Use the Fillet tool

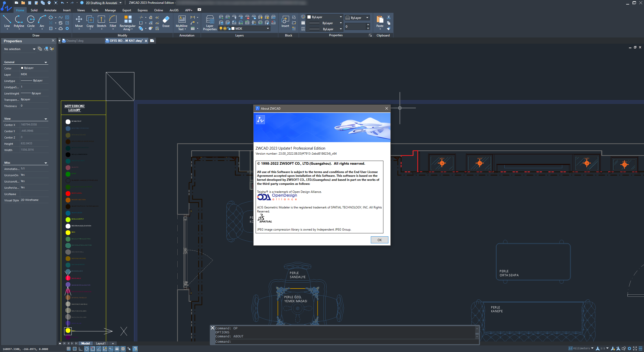(113, 22)
